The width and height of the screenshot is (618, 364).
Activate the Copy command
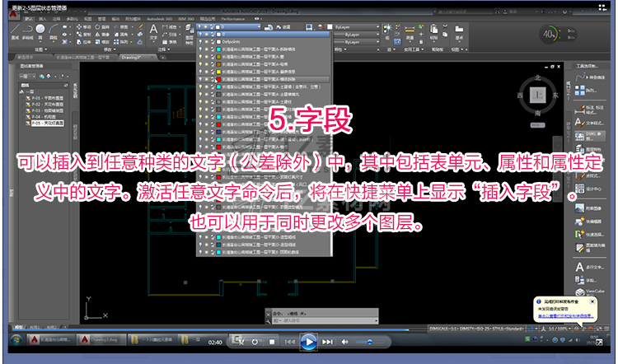click(x=83, y=35)
